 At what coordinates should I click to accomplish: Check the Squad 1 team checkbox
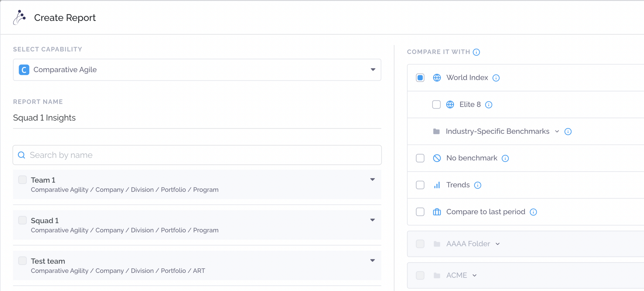[23, 220]
